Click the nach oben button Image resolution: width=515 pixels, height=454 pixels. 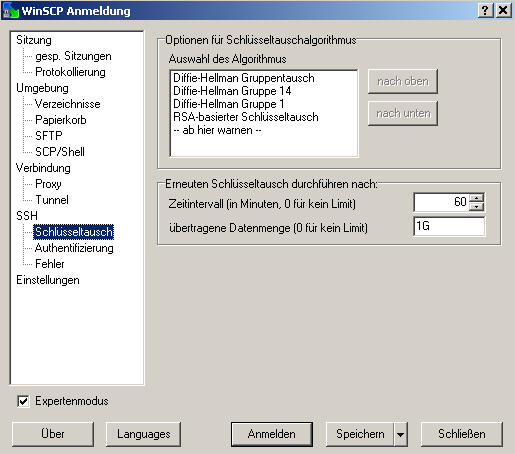pos(403,81)
